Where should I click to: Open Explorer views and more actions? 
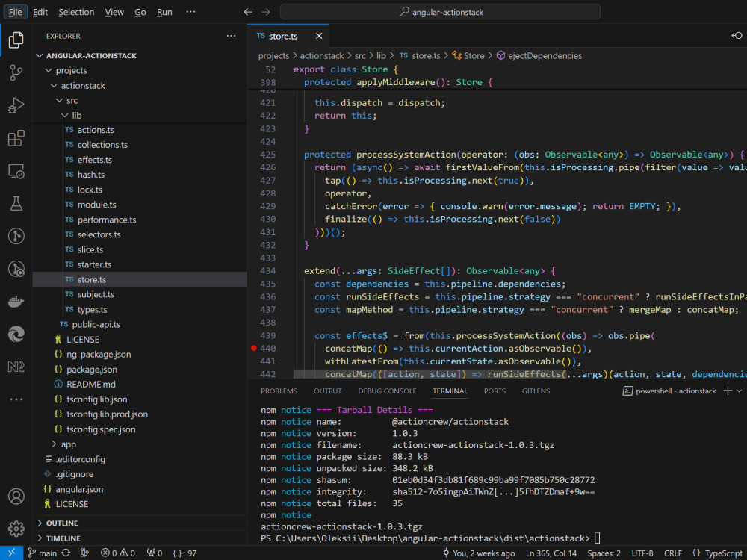231,36
